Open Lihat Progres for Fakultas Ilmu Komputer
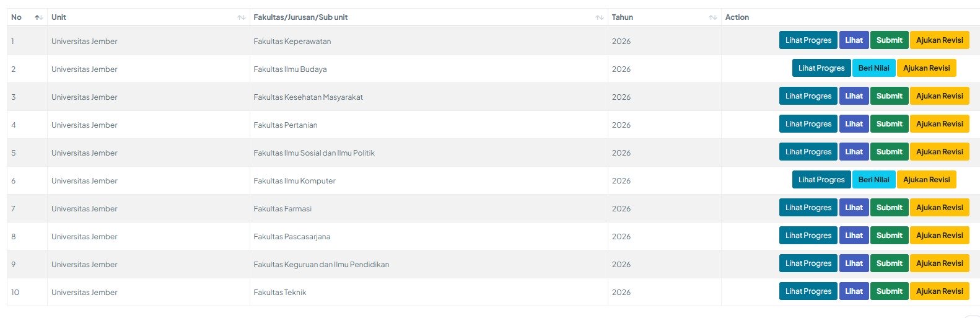Screen dimensions: 980x318 pyautogui.click(x=821, y=180)
